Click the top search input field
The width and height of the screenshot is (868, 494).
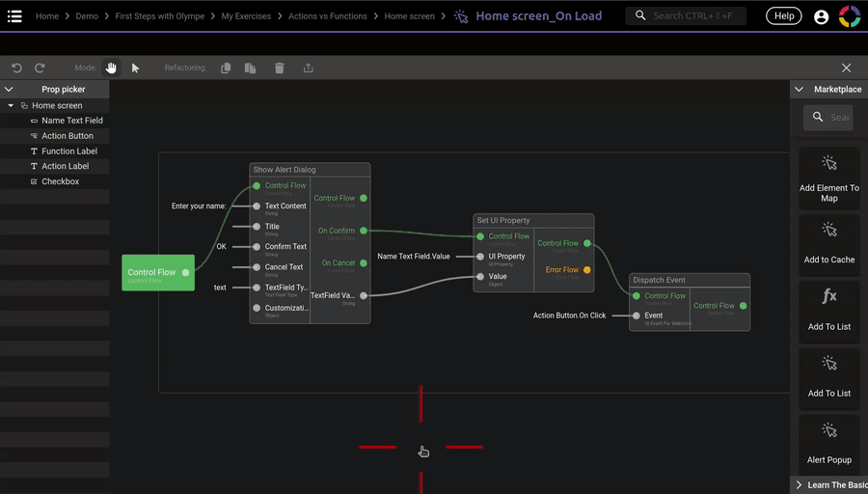click(694, 16)
